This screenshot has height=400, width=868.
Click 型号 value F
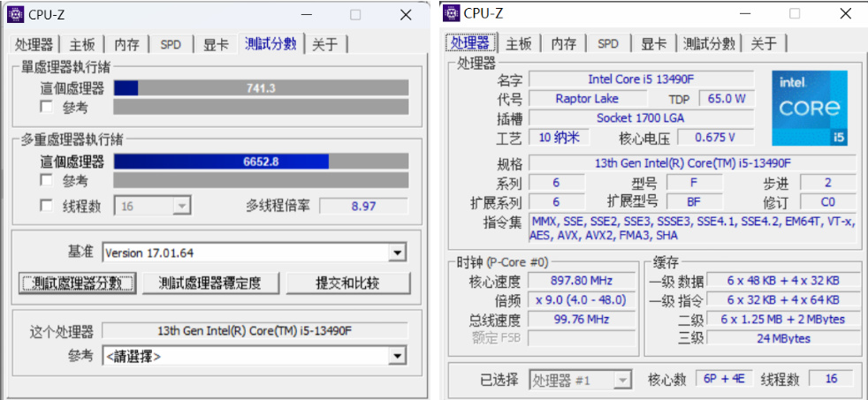(x=694, y=183)
